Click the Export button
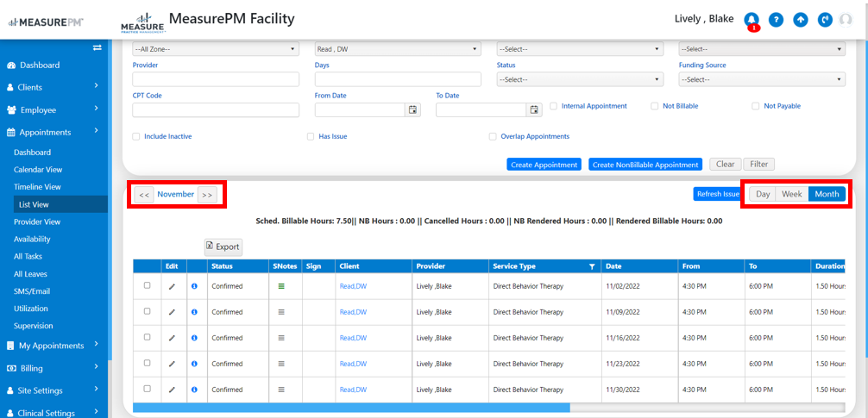 223,246
